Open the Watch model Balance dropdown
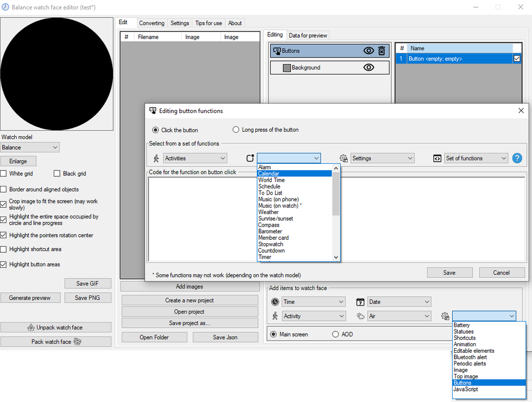 (x=30, y=147)
